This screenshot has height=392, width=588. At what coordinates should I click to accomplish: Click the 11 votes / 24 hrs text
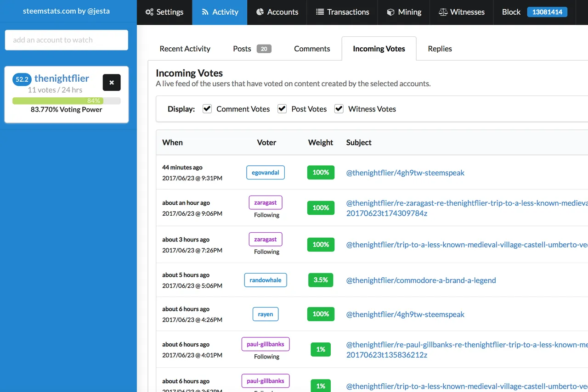pyautogui.click(x=55, y=90)
